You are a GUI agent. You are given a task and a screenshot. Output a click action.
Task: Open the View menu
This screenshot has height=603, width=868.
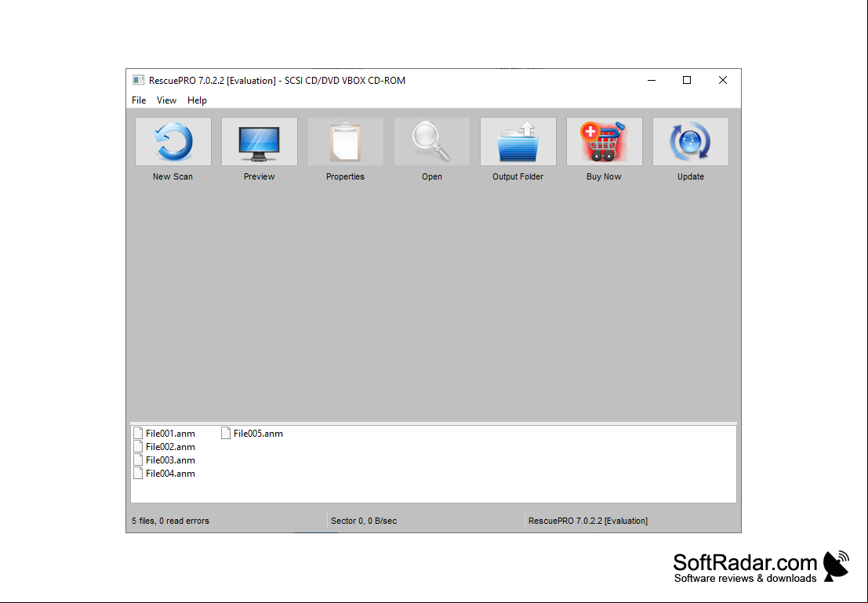[x=167, y=100]
